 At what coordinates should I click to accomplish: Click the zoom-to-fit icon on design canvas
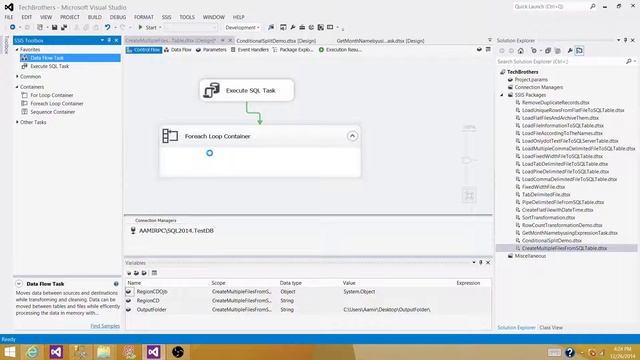point(469,196)
